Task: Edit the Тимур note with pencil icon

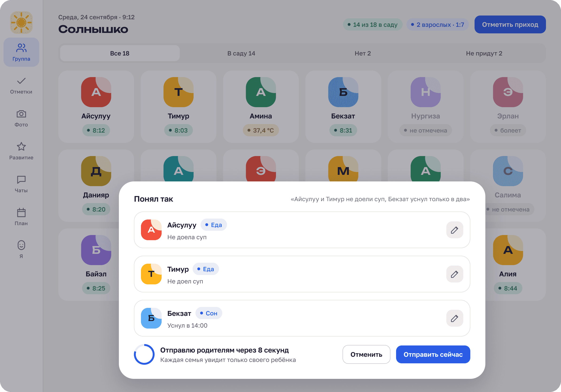Action: 455,274
